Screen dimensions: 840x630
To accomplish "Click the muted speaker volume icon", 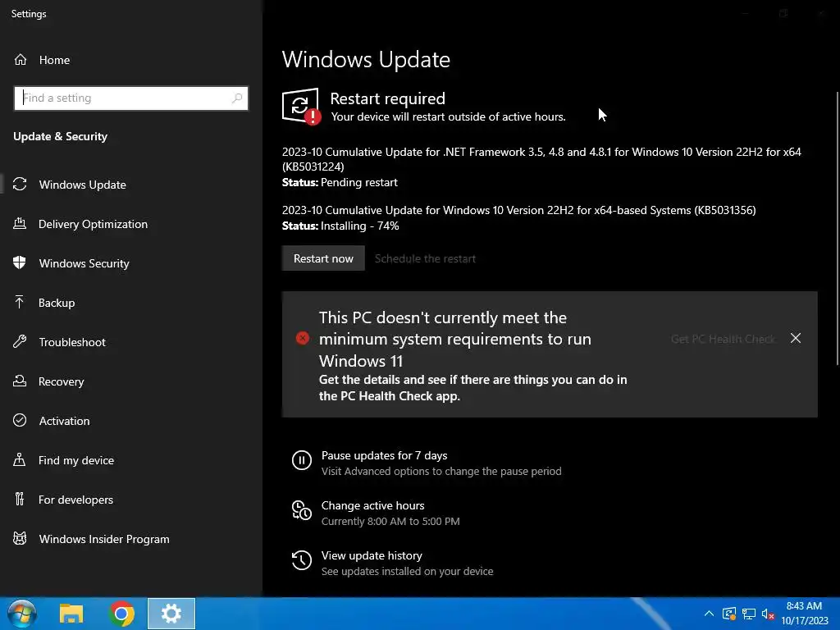I will 768,614.
